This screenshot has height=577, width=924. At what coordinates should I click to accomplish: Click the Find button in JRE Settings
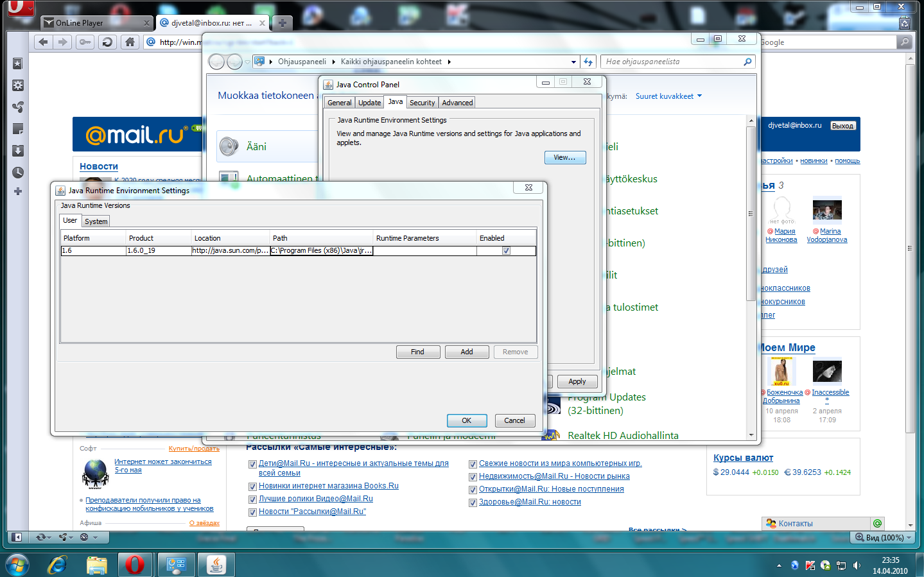pyautogui.click(x=417, y=352)
